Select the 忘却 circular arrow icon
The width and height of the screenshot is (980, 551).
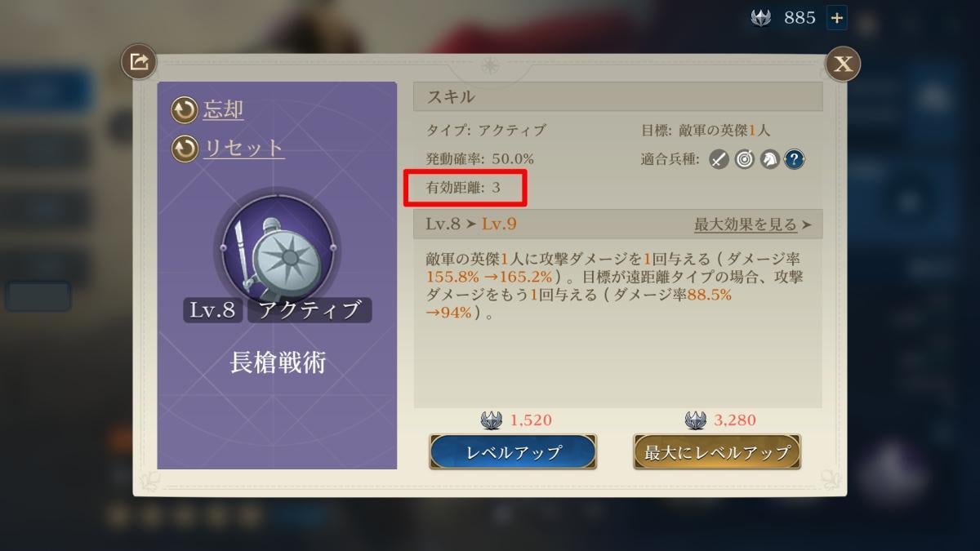pos(185,109)
